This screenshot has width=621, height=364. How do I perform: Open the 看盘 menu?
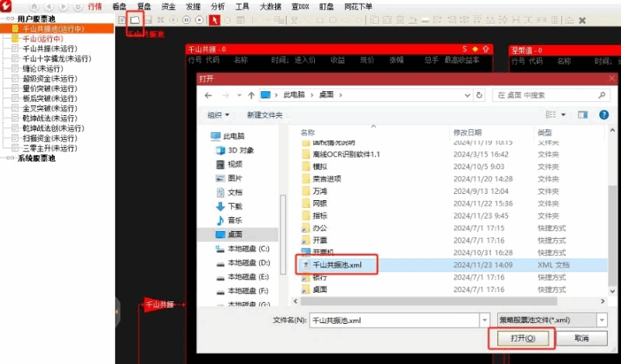(120, 7)
